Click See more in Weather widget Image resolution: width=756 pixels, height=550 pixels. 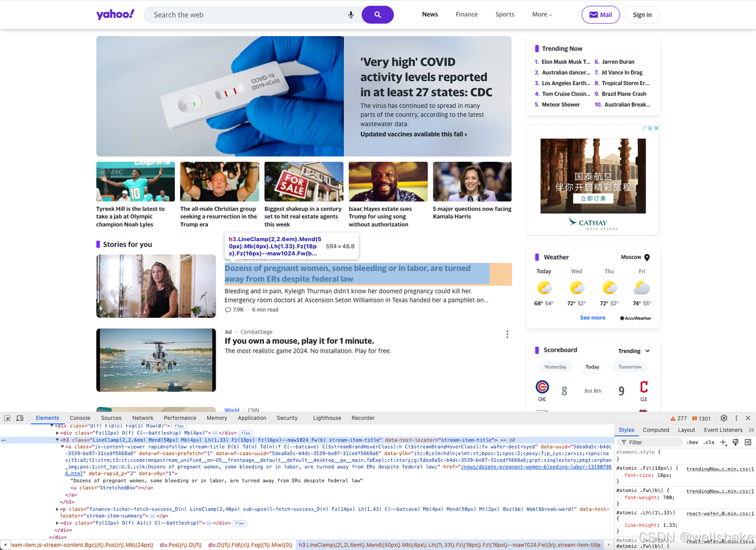pos(592,318)
